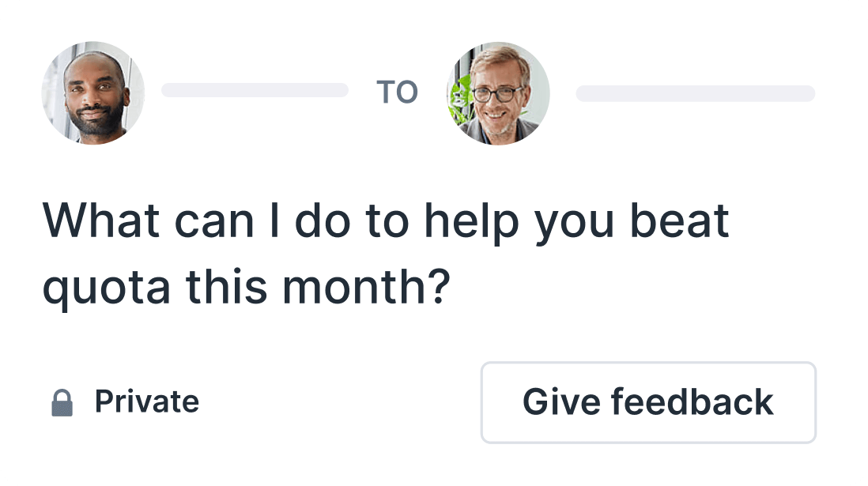Click the question mark ending the prompt

[x=440, y=287]
